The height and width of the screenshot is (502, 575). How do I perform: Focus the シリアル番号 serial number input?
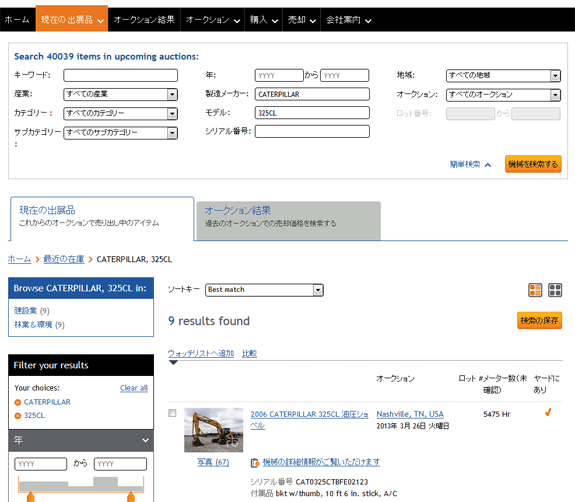pos(312,132)
